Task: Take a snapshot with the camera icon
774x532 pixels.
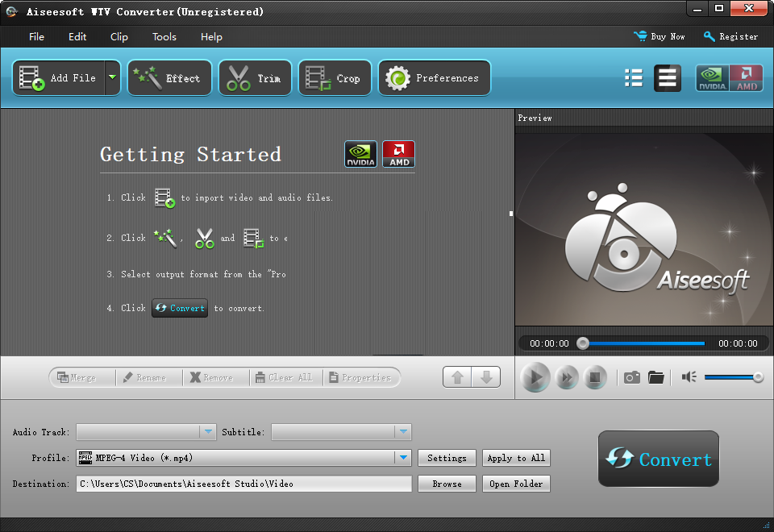Action: point(632,376)
